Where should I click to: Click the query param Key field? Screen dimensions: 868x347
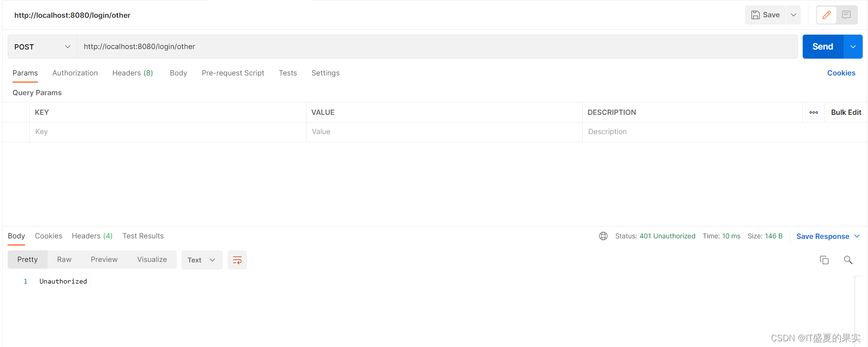click(167, 132)
